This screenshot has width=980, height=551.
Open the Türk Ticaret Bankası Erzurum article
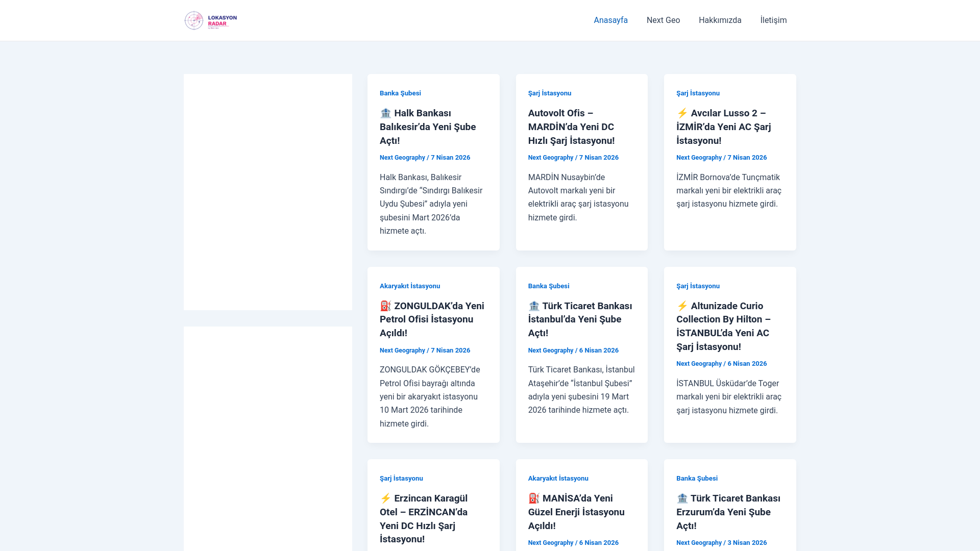click(x=728, y=512)
